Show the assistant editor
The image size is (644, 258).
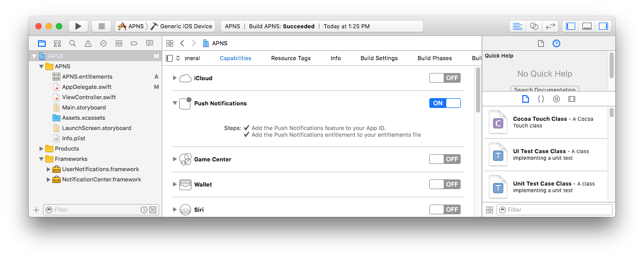click(534, 26)
